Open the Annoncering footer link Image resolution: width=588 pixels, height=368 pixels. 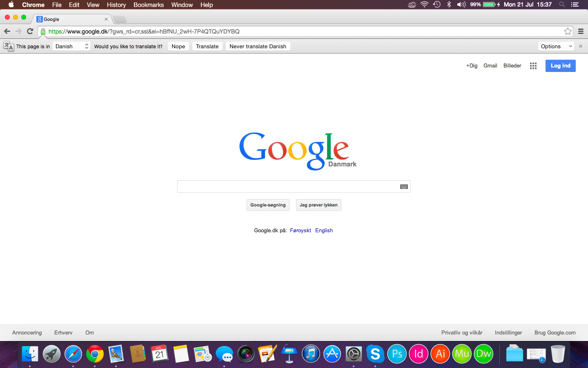(x=27, y=332)
